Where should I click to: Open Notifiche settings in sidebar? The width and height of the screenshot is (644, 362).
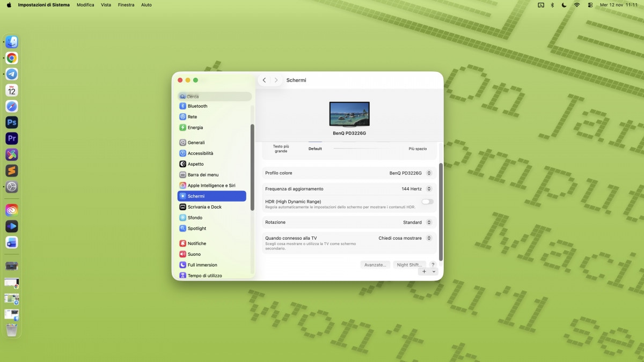tap(196, 243)
